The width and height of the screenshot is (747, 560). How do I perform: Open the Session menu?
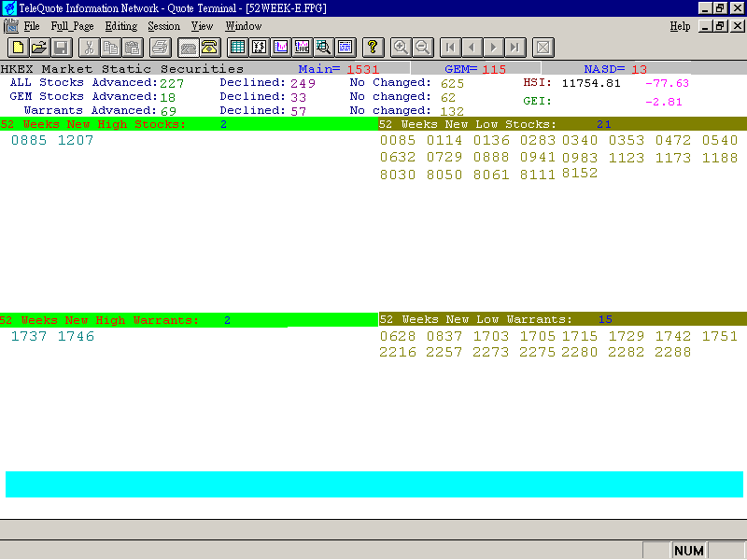tap(164, 26)
